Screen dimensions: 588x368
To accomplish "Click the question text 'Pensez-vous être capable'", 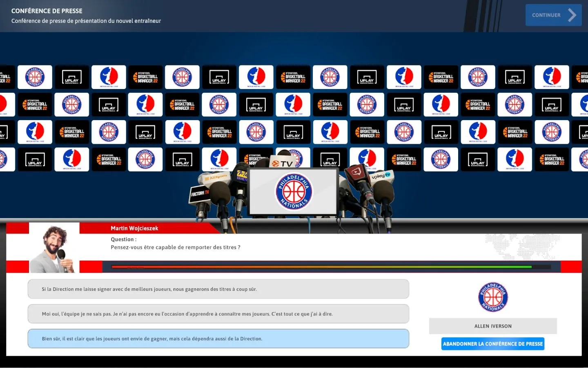I will click(x=176, y=248).
